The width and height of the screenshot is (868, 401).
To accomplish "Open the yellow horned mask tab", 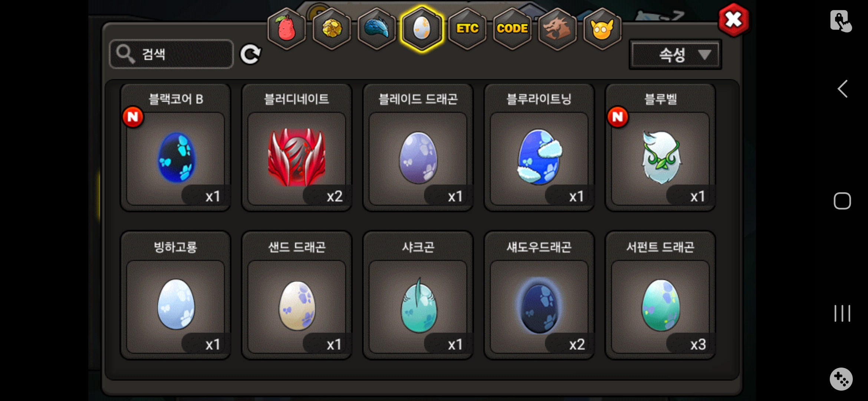I will point(602,29).
